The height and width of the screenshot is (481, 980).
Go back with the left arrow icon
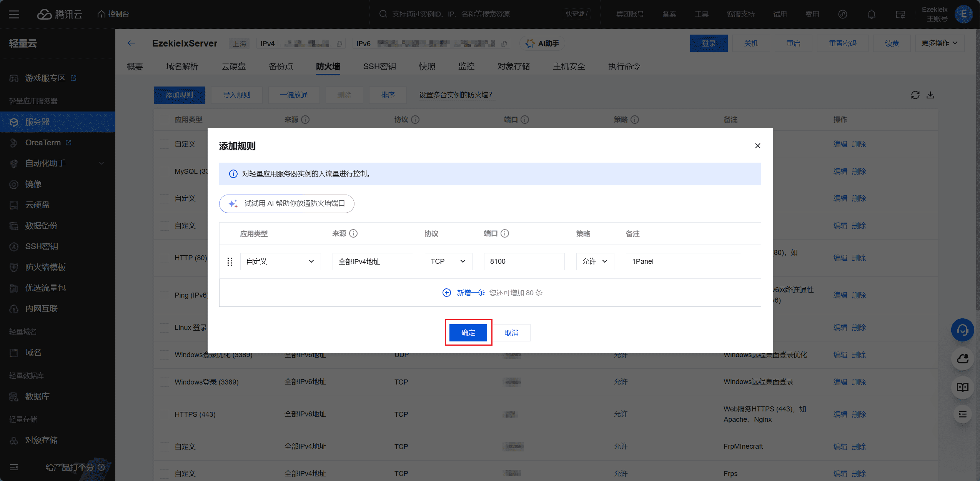pos(131,43)
